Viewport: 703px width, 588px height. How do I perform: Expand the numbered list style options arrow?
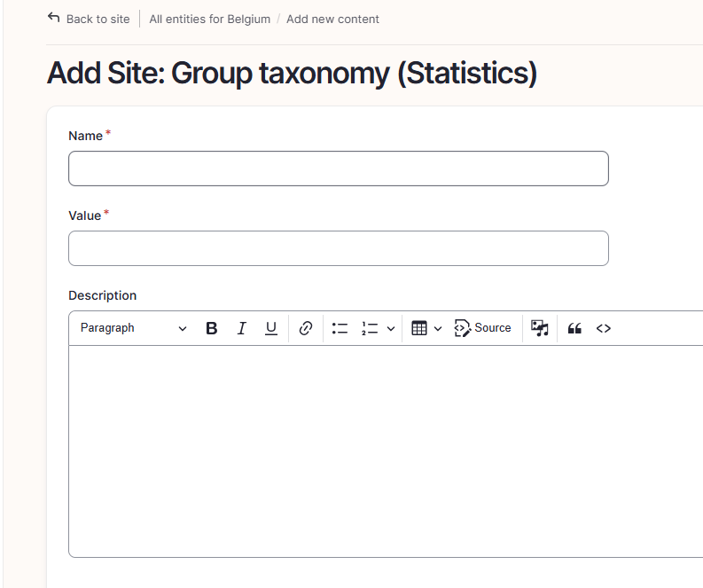coord(391,328)
